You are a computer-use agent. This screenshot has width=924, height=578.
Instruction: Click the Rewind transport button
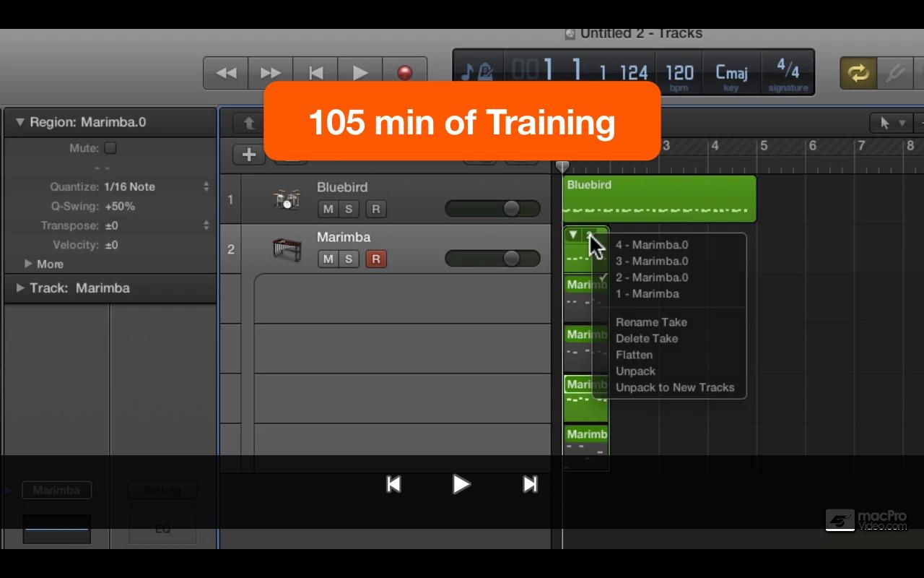(226, 73)
